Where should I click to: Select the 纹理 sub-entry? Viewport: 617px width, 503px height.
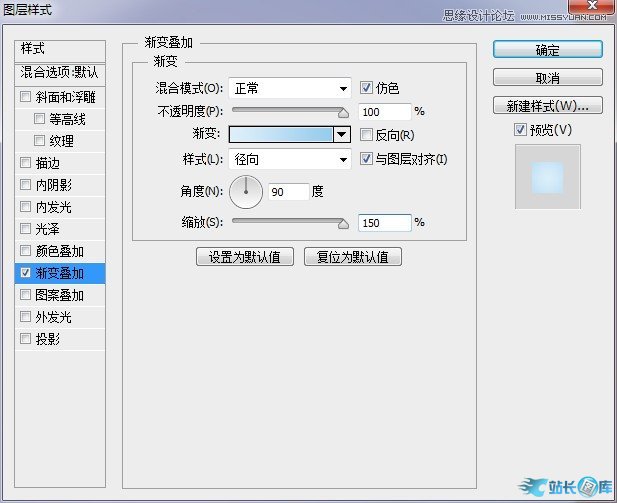coord(60,141)
